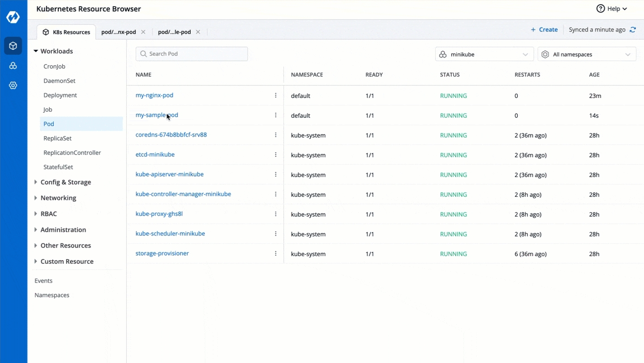Image resolution: width=644 pixels, height=363 pixels.
Task: Collapse the Workloads section
Action: [36, 51]
